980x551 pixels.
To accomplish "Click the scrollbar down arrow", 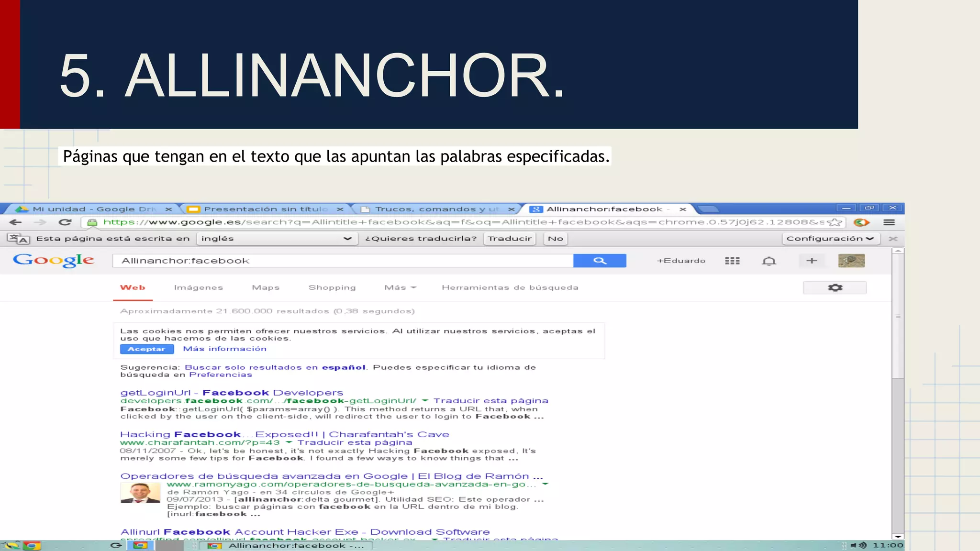I will (x=898, y=537).
